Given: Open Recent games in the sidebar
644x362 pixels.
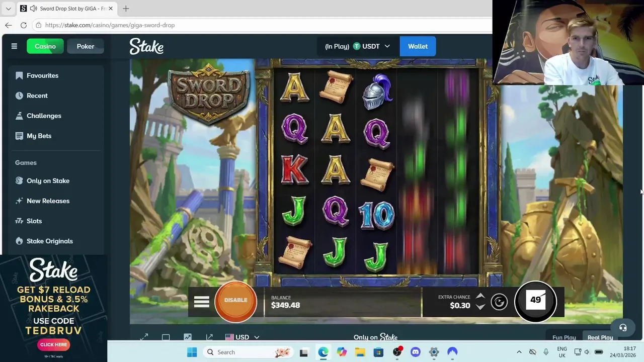Looking at the screenshot, I should coord(56,96).
